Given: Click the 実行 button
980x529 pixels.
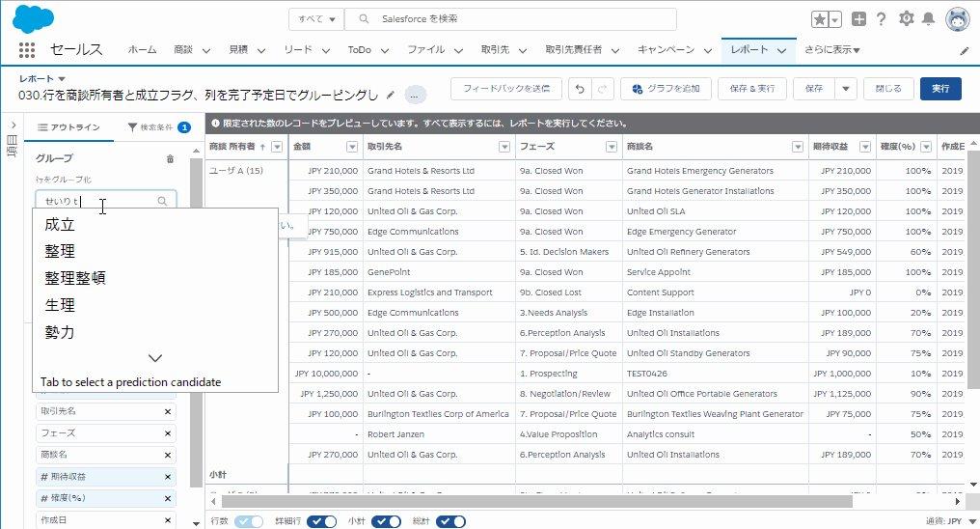Looking at the screenshot, I should pyautogui.click(x=940, y=89).
